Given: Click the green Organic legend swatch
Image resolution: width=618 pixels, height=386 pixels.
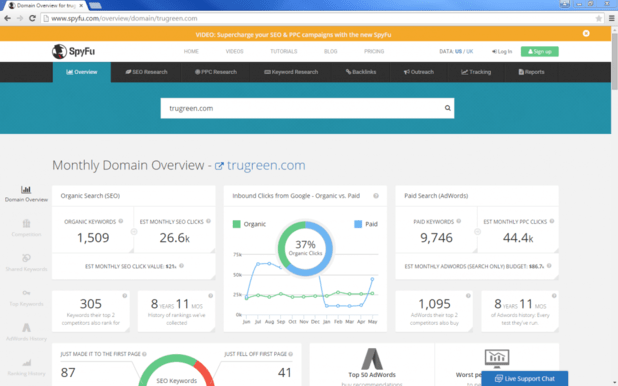Looking at the screenshot, I should pyautogui.click(x=236, y=224).
